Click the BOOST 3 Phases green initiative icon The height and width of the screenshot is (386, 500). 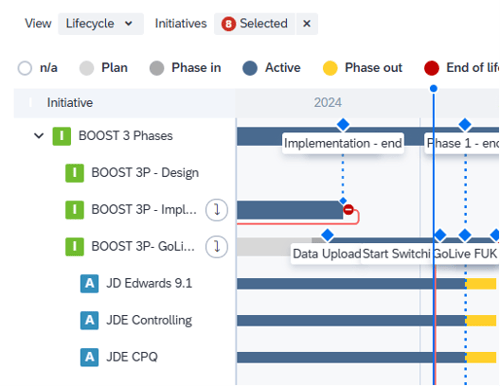pyautogui.click(x=62, y=136)
